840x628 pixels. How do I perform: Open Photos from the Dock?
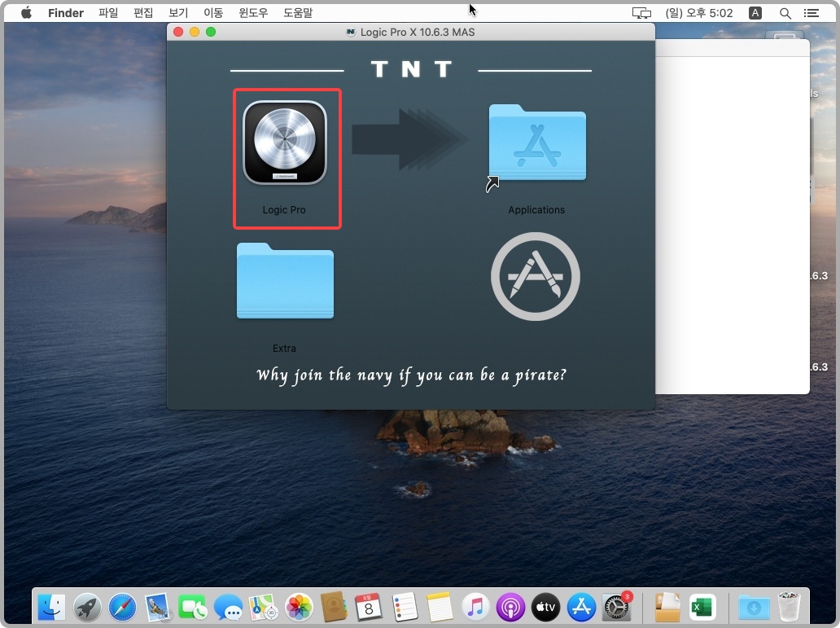[x=299, y=608]
